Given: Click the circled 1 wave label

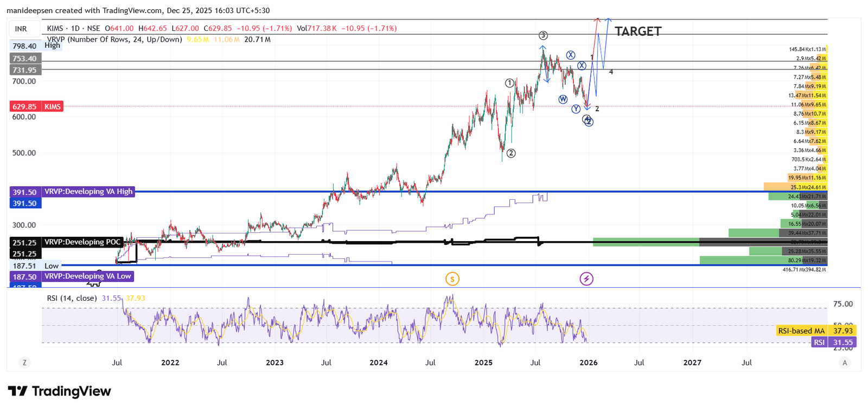Looking at the screenshot, I should point(509,83).
